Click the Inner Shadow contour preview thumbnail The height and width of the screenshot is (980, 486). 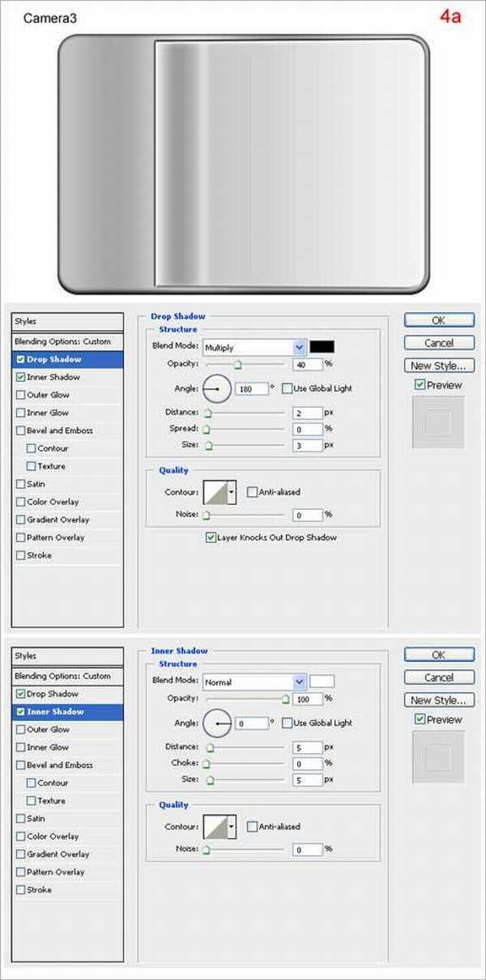pos(215,827)
